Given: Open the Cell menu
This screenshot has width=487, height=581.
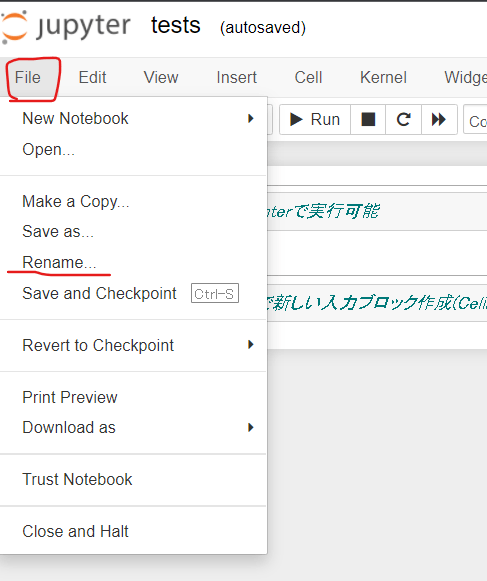Looking at the screenshot, I should [308, 77].
